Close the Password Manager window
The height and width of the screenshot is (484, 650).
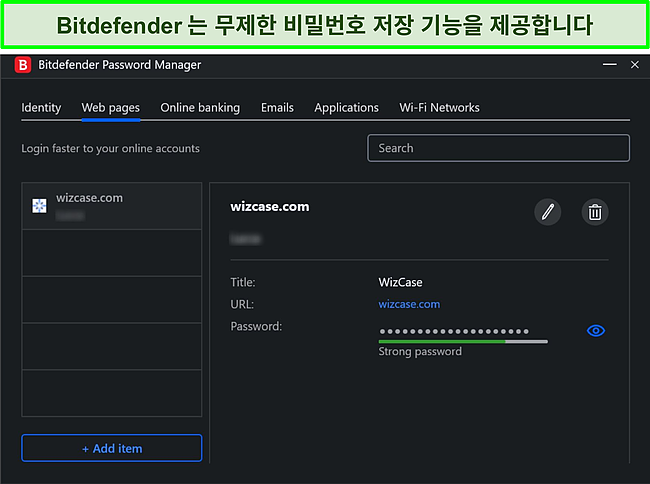(635, 65)
